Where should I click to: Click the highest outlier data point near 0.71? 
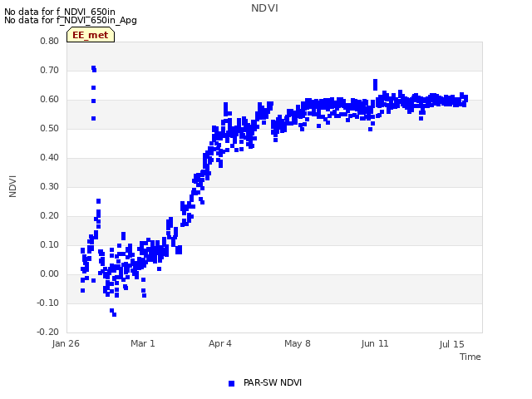93,68
